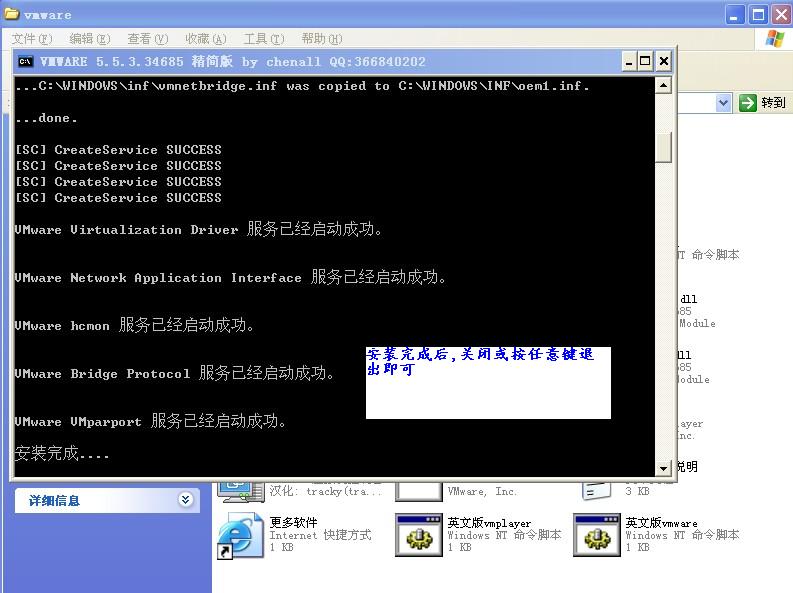Open the address bar dropdown arrow
The height and width of the screenshot is (593, 793).
(724, 103)
